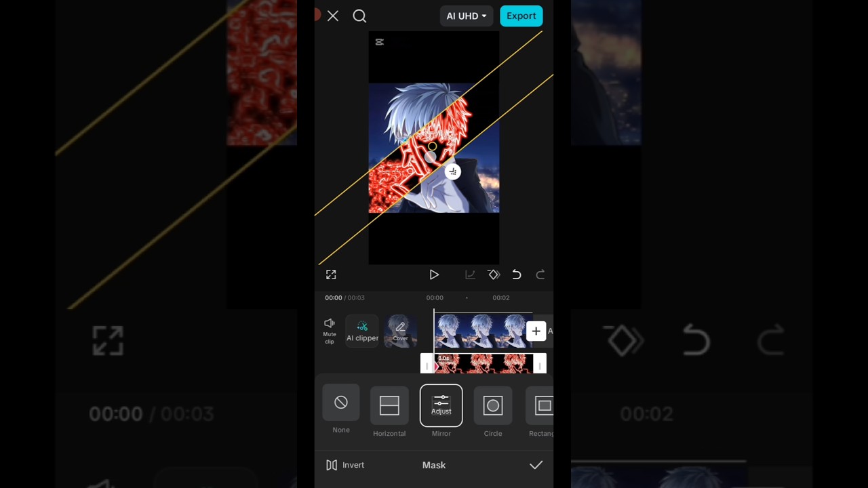Screen dimensions: 868x488
Task: Close the editor with the X icon
Action: click(333, 16)
